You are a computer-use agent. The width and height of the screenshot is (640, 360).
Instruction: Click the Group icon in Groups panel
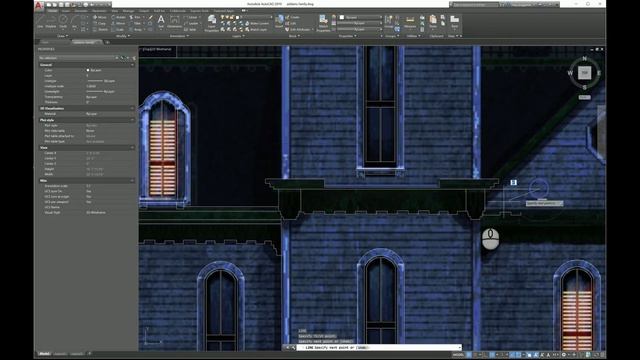[x=388, y=21]
